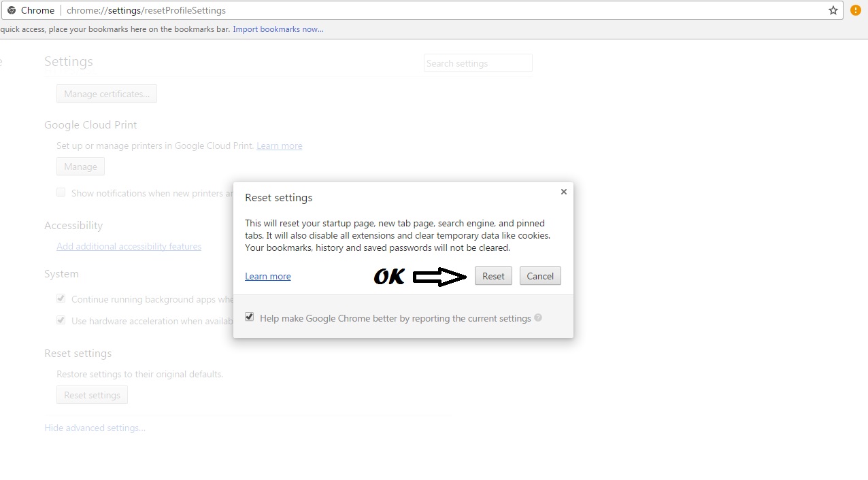Toggle Use hardware acceleration checkbox

click(61, 320)
